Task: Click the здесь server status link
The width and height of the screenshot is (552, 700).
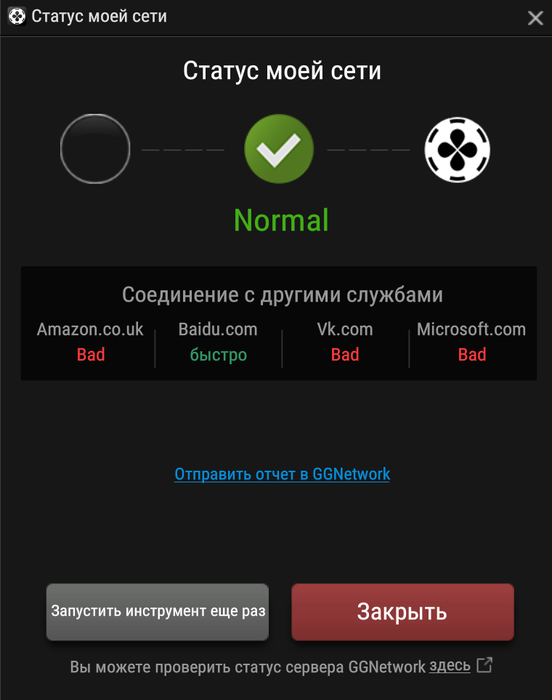Action: [450, 666]
